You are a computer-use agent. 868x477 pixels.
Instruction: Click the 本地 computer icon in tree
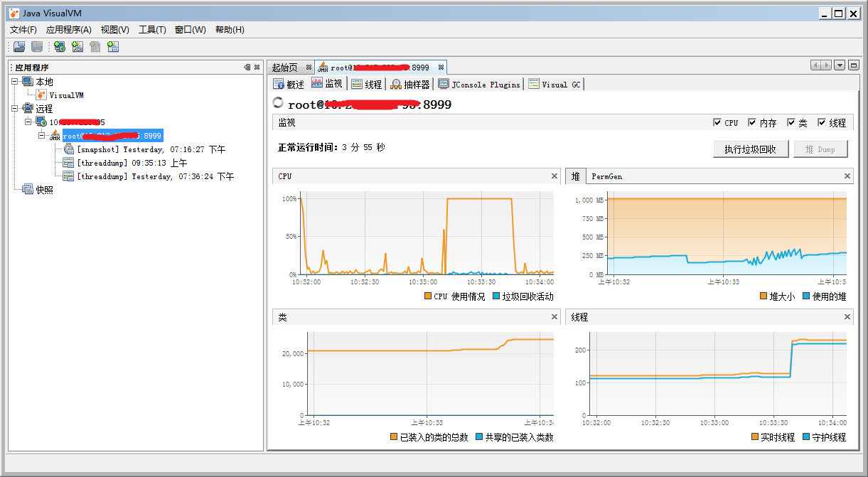pyautogui.click(x=28, y=82)
